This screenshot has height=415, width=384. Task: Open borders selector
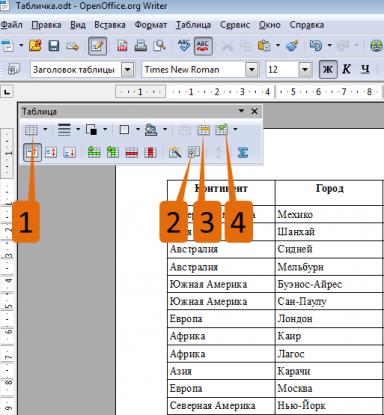pos(124,130)
